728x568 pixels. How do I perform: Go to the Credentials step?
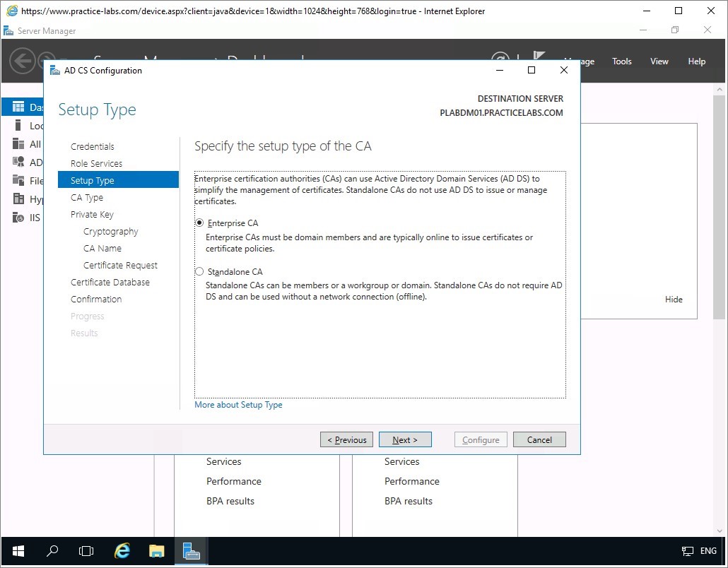[x=93, y=147]
